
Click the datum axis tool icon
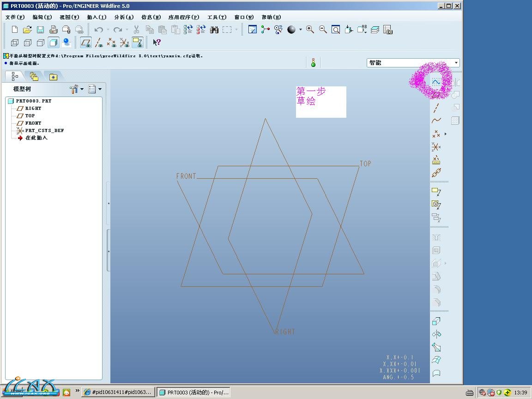[436, 108]
